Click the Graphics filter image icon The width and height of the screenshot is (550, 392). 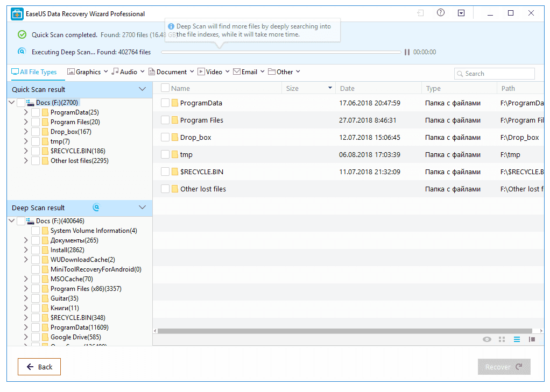71,72
